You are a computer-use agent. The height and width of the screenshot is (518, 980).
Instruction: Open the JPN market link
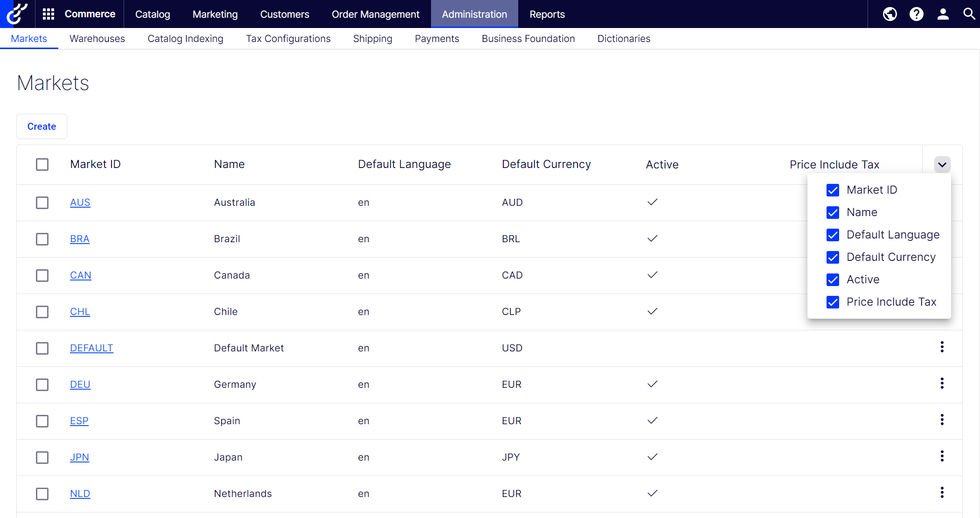[x=79, y=457]
